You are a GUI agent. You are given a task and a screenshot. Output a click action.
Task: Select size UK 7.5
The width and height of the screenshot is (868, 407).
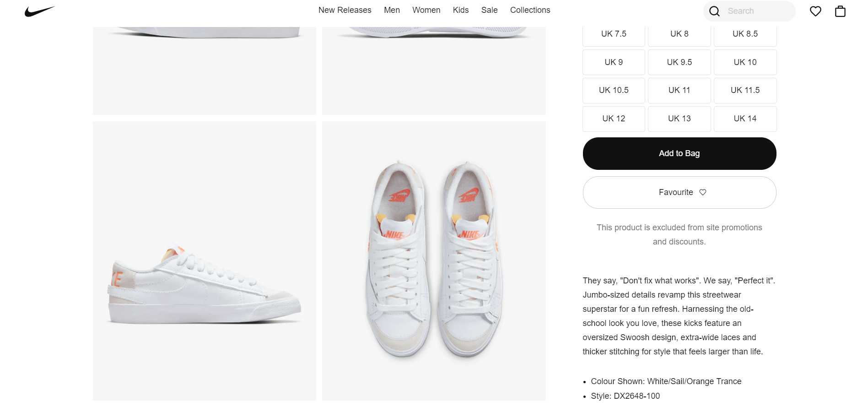(613, 34)
